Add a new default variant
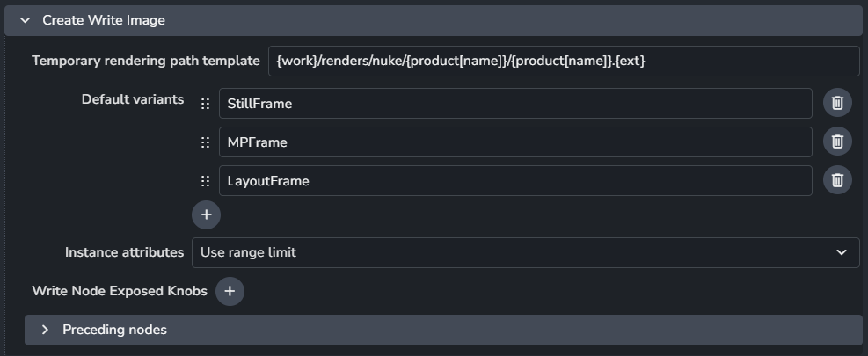 pyautogui.click(x=206, y=214)
